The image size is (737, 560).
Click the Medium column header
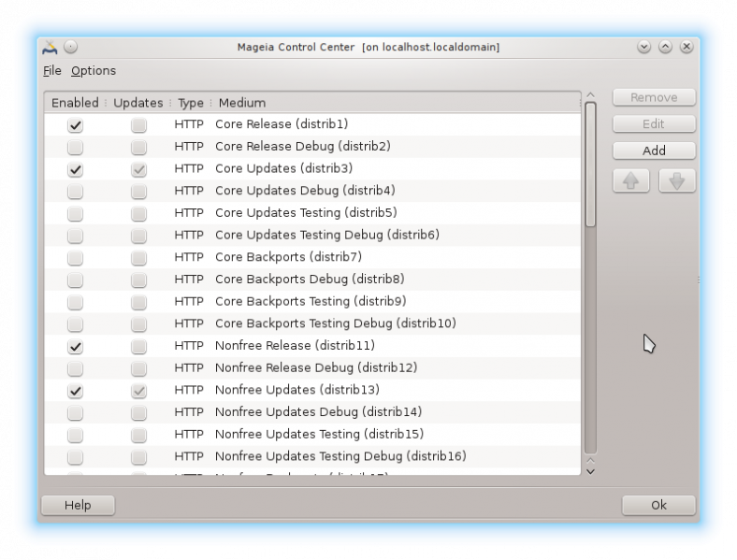click(395, 103)
